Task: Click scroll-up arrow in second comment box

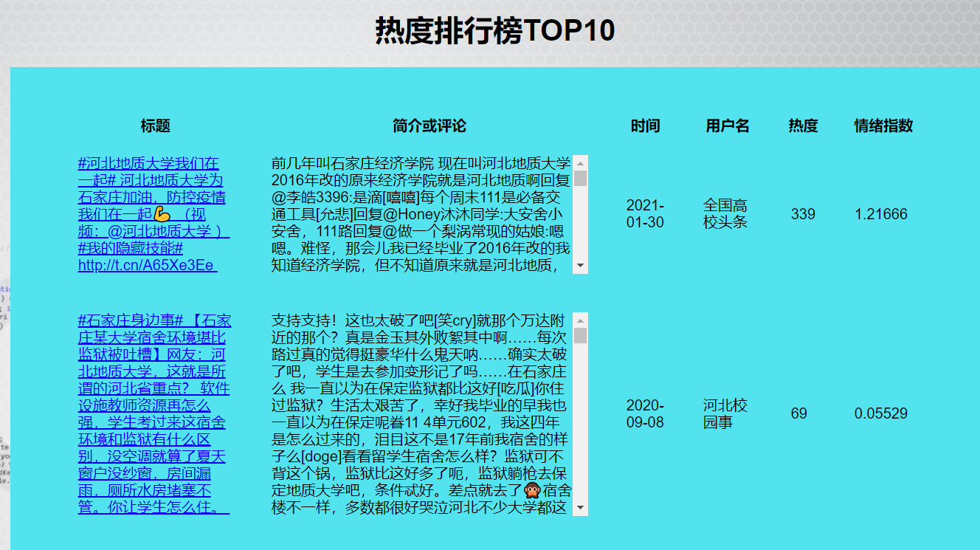Action: point(581,320)
